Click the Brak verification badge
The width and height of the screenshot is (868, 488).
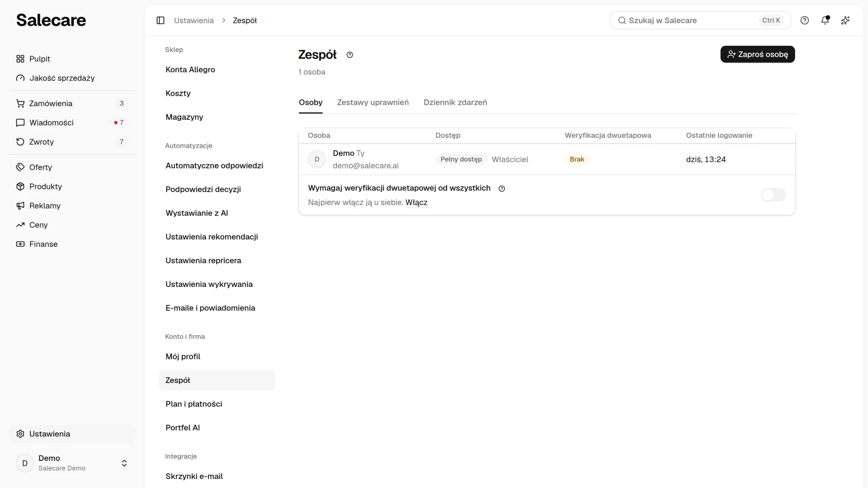click(x=577, y=159)
